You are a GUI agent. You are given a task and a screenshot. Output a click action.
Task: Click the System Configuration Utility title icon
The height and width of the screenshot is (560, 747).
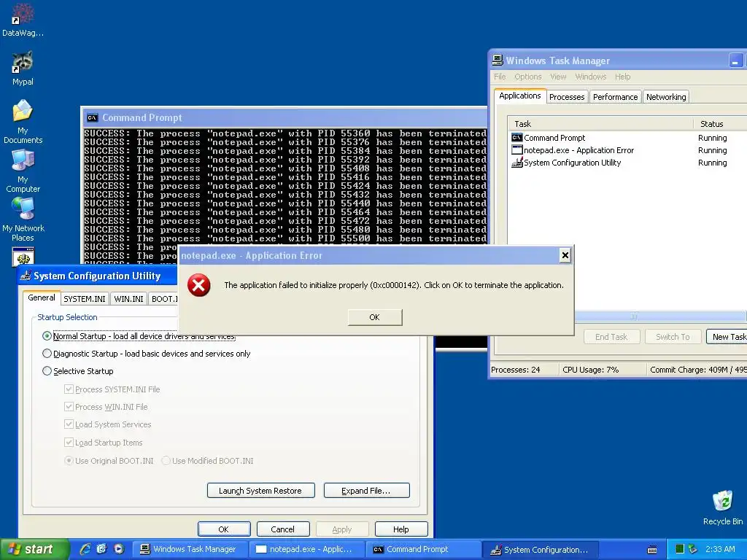(x=26, y=276)
